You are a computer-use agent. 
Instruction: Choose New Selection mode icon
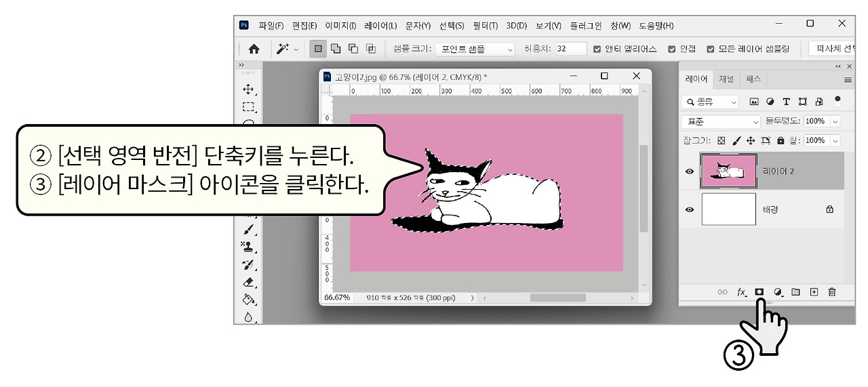click(x=318, y=49)
